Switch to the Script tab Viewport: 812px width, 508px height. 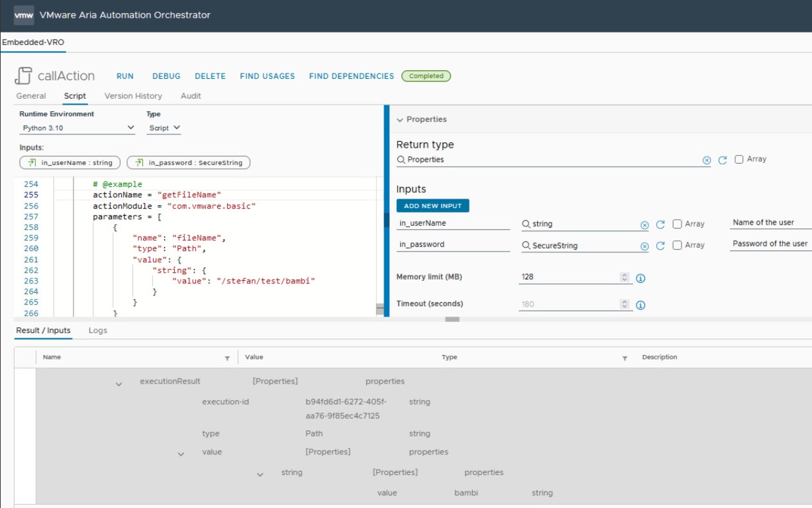coord(75,96)
